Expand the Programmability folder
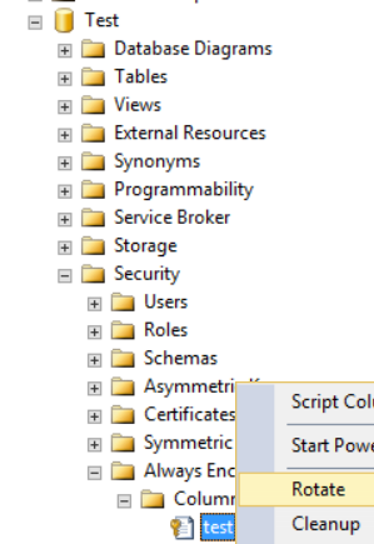This screenshot has height=544, width=374. pyautogui.click(x=65, y=191)
